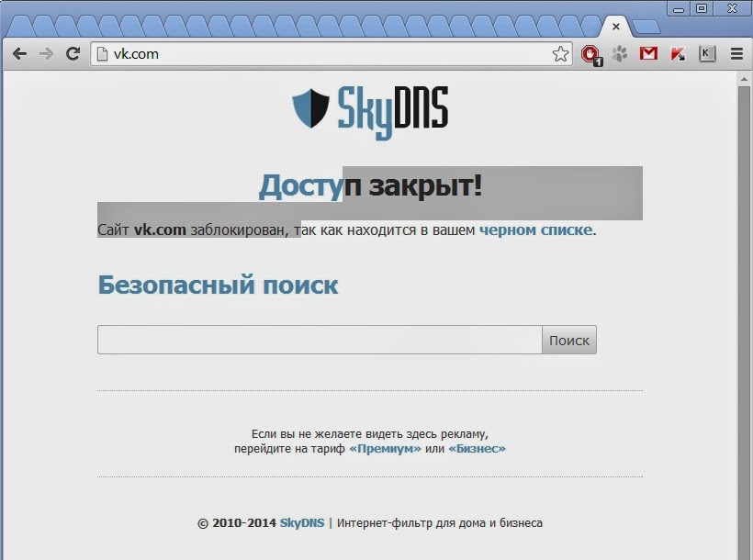
Task: Close the active browser tab
Action: click(616, 27)
